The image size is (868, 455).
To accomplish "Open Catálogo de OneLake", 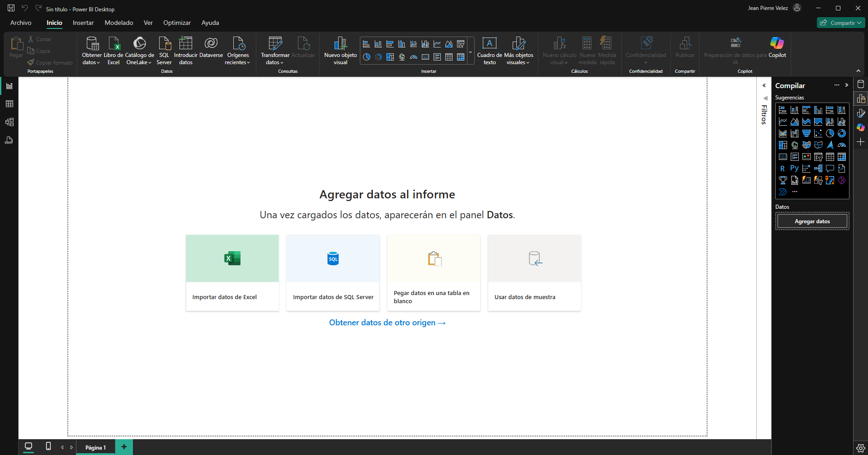I will pos(139,51).
